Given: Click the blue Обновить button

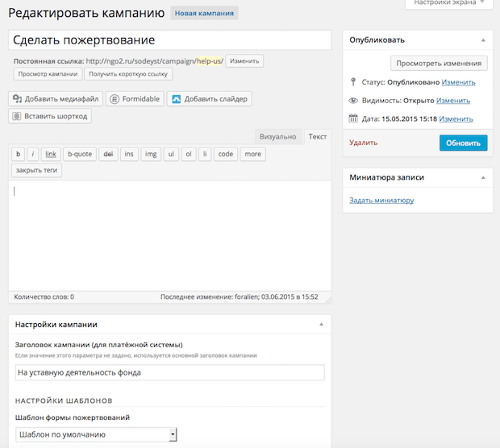Looking at the screenshot, I should (463, 143).
